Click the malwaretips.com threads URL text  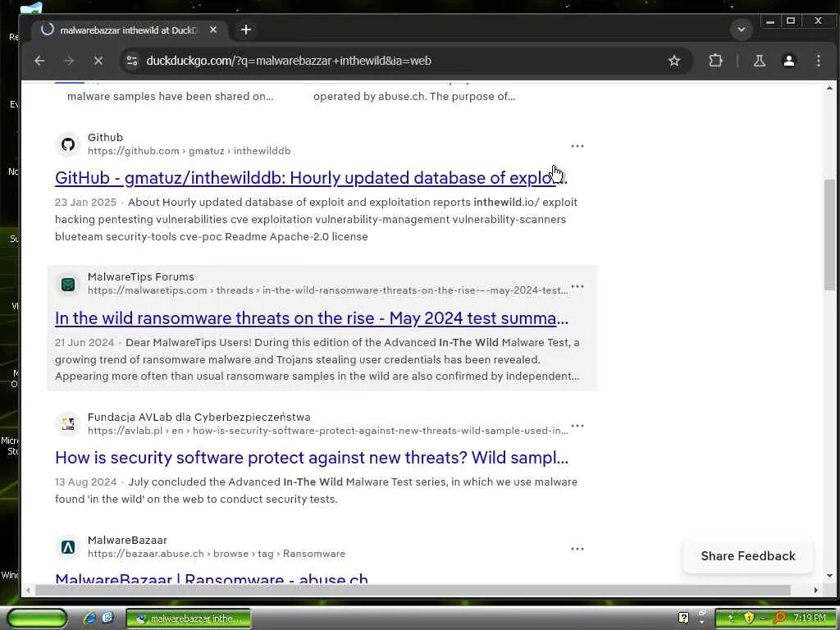click(328, 290)
